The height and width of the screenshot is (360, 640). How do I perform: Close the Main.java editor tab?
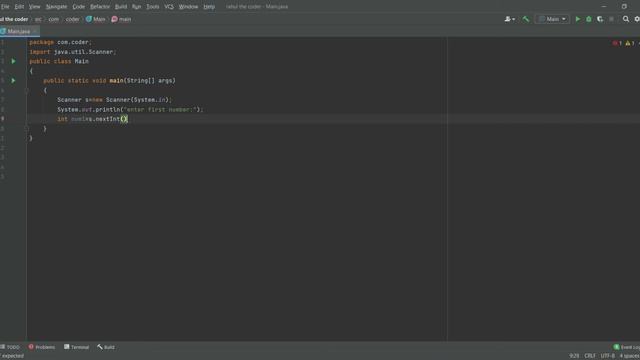[36, 31]
